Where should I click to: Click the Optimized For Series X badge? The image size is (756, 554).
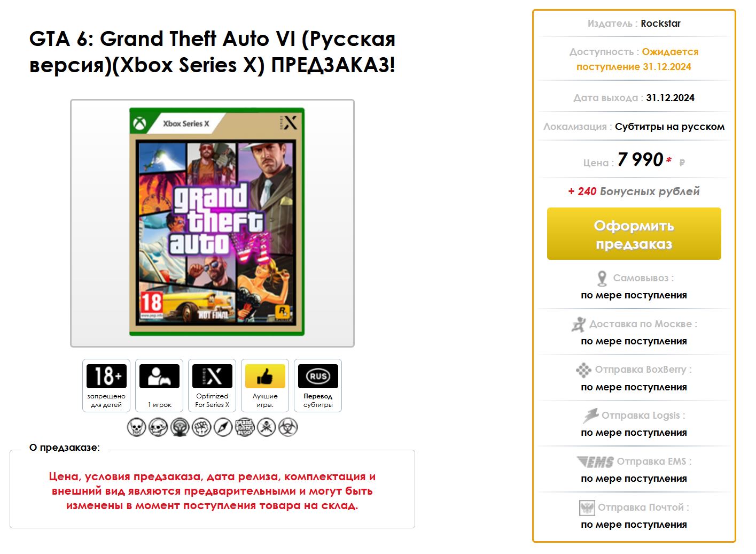pyautogui.click(x=212, y=385)
